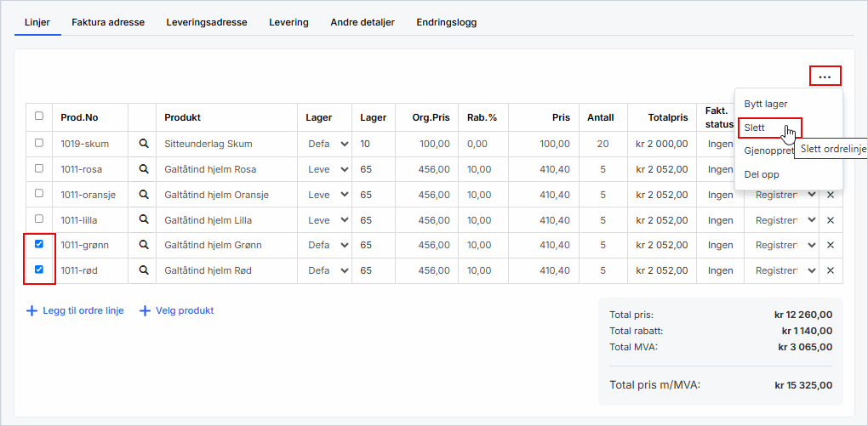
Task: Choose Bytt lager in the menu
Action: click(765, 104)
